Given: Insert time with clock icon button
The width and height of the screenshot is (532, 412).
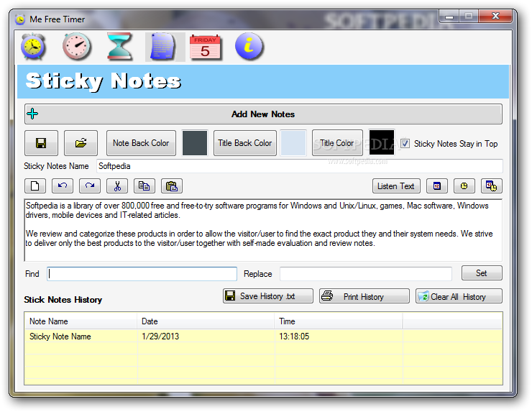Looking at the screenshot, I should [464, 186].
